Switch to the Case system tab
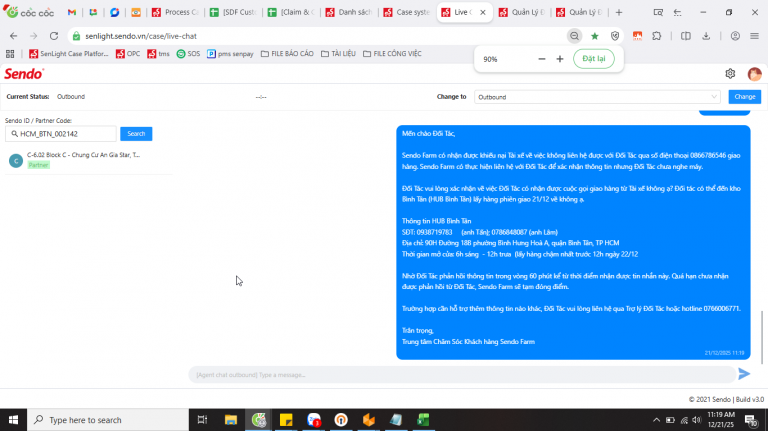The height and width of the screenshot is (431, 768). [407, 12]
